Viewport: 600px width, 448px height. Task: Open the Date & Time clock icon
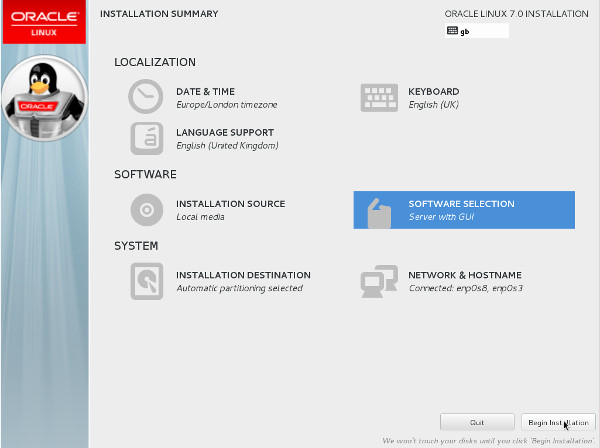point(145,96)
